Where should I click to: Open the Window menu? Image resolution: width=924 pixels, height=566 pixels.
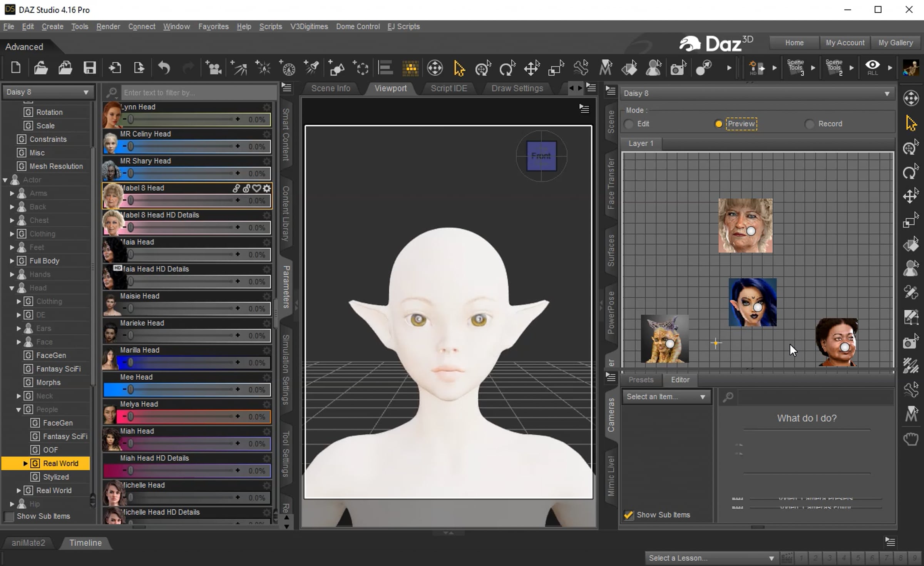pos(176,27)
